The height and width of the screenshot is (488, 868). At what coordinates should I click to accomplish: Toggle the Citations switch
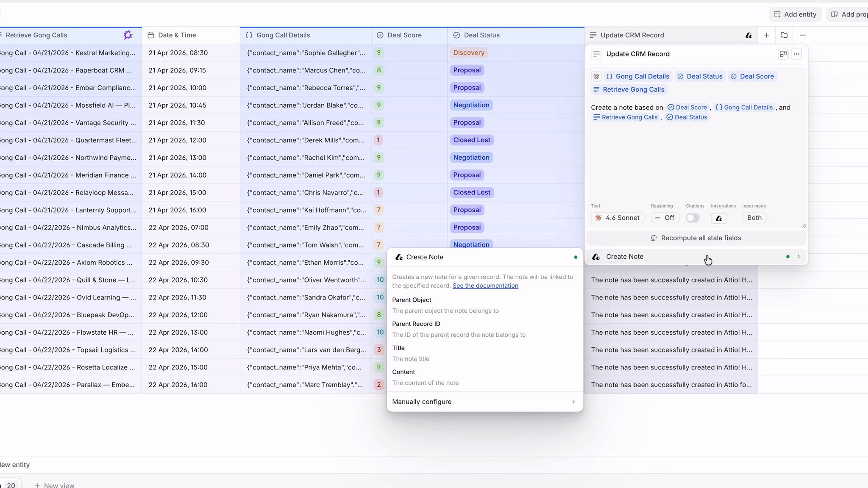[x=693, y=218]
